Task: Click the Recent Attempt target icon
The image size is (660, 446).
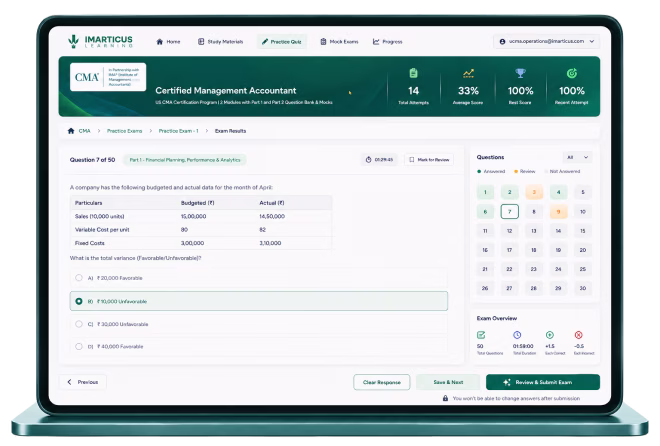Action: (x=572, y=73)
